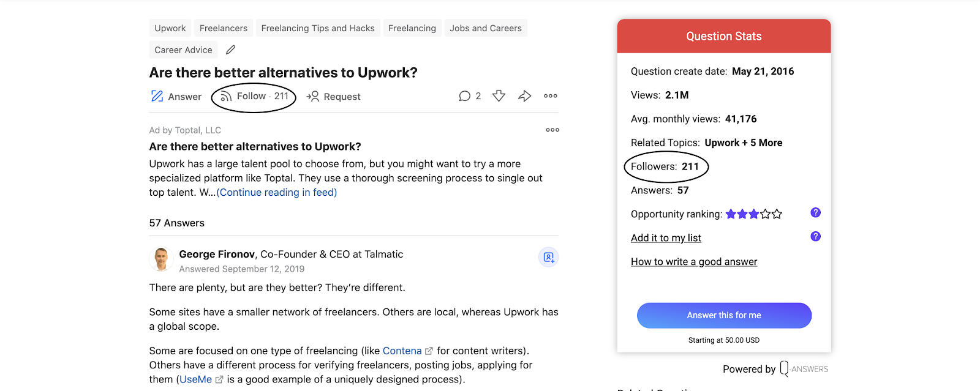
Task: Click the help icon next to Add it to my list
Action: [815, 236]
